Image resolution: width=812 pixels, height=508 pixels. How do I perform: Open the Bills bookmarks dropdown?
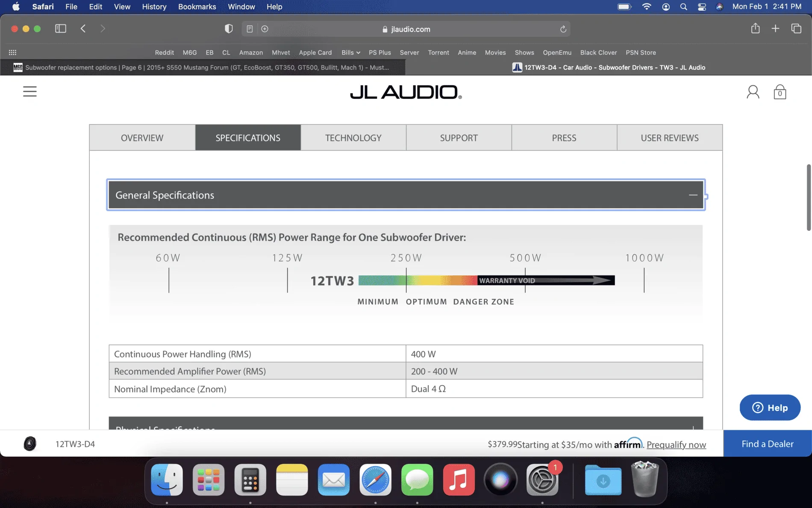350,53
